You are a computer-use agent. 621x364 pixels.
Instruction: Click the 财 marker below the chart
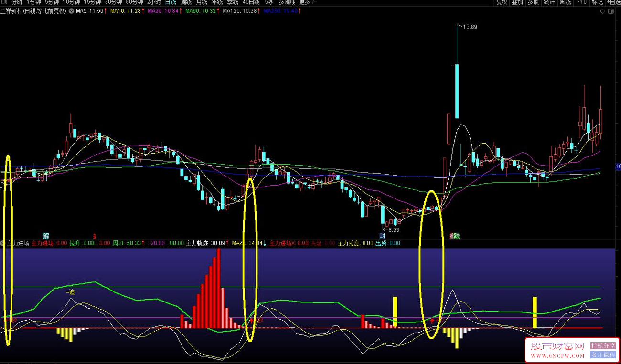point(382,236)
